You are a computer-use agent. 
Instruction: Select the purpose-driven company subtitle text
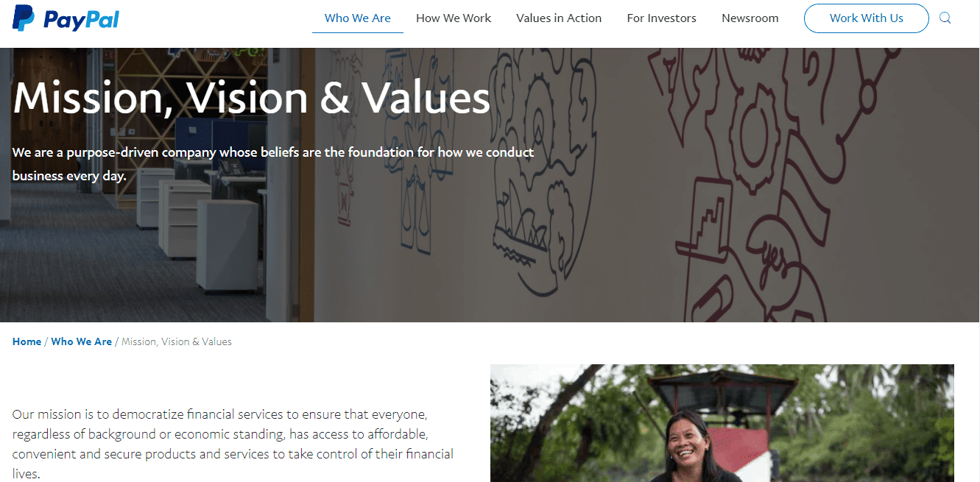272,163
